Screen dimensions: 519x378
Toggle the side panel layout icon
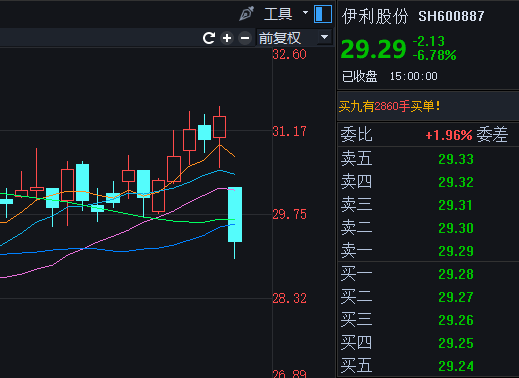(x=323, y=14)
